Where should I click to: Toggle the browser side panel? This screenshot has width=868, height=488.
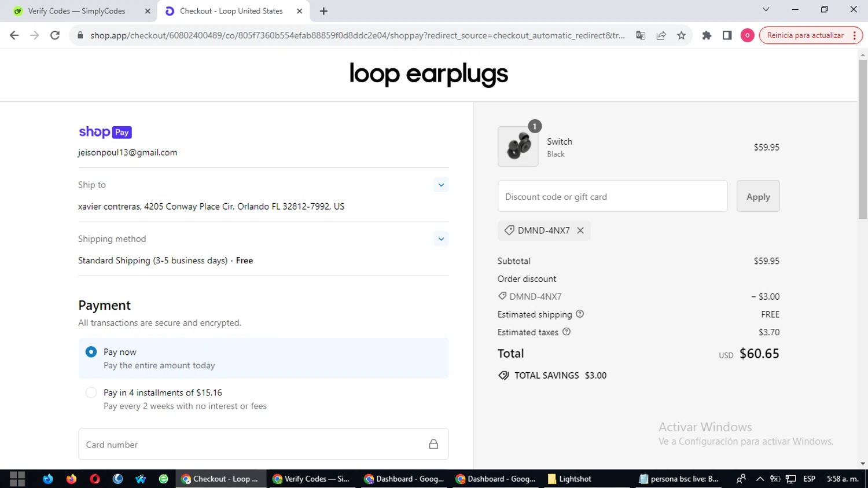[x=727, y=35]
